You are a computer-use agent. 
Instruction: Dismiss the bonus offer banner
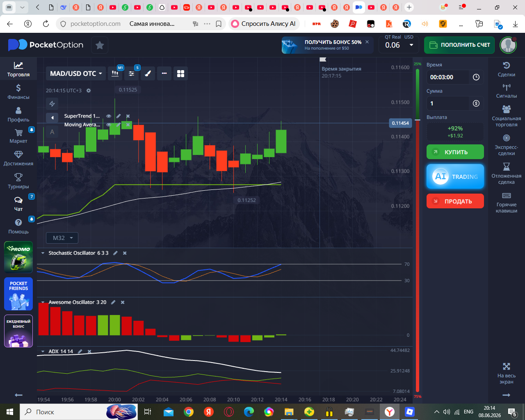coord(367,42)
